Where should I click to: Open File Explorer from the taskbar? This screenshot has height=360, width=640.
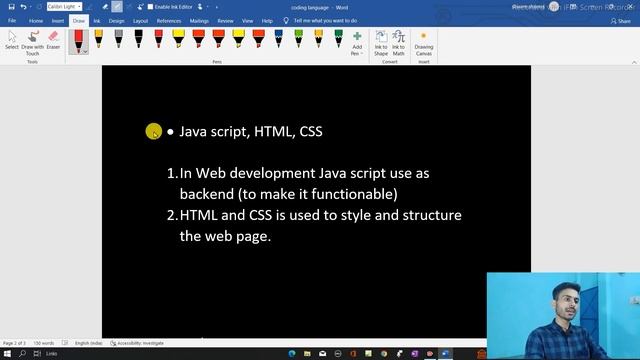(x=307, y=353)
